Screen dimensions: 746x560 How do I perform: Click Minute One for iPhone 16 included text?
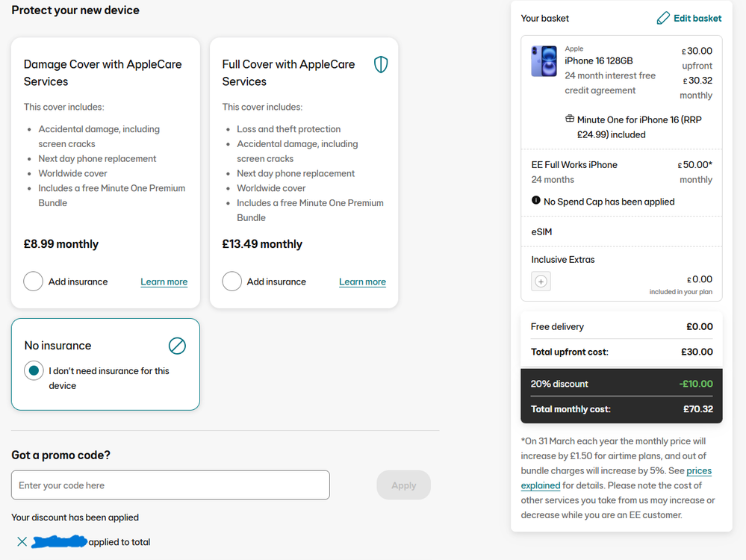click(639, 127)
